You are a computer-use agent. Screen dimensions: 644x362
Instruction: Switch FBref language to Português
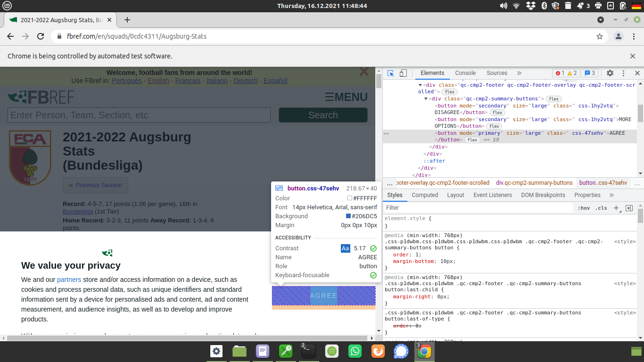(126, 81)
